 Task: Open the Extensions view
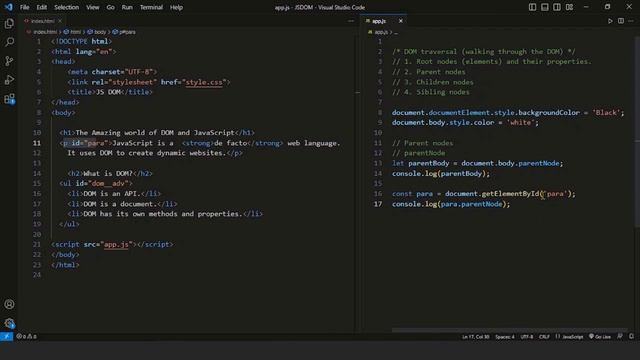tap(9, 99)
